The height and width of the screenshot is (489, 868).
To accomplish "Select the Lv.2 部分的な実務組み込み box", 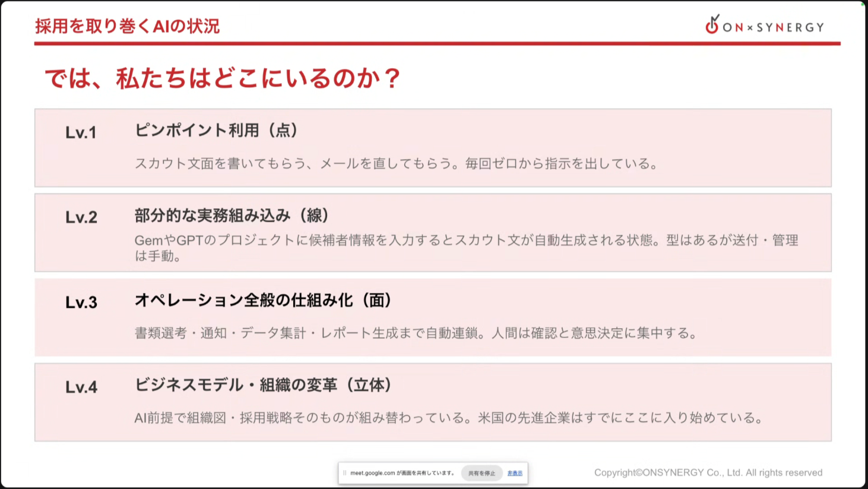I will tap(433, 233).
